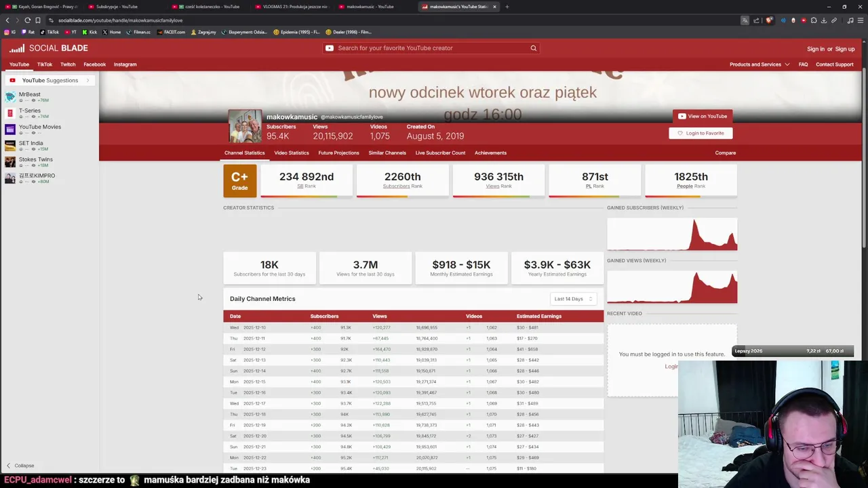
Task: Open SET India channel suggestion
Action: (31, 146)
